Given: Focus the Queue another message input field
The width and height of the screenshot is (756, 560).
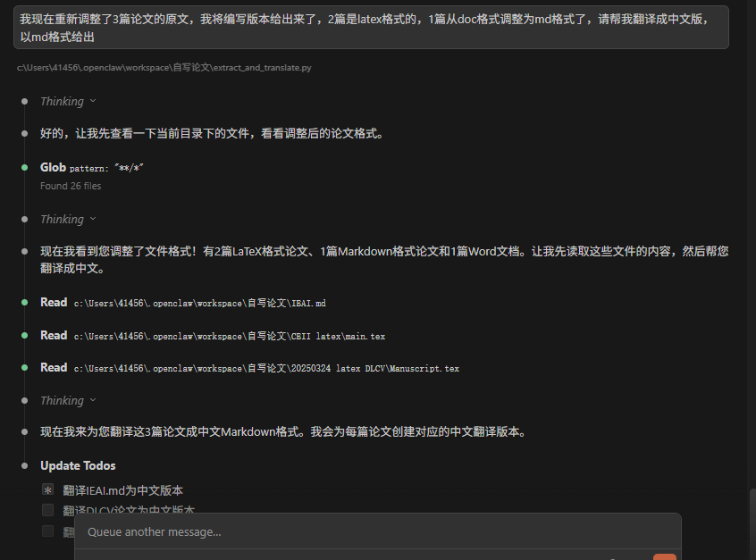Looking at the screenshot, I should pos(377,532).
